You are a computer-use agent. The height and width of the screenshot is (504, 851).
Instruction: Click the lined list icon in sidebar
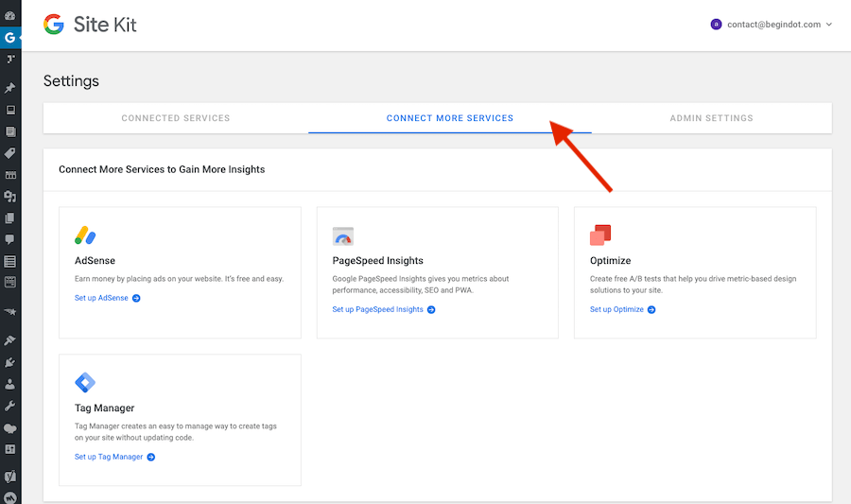point(9,262)
